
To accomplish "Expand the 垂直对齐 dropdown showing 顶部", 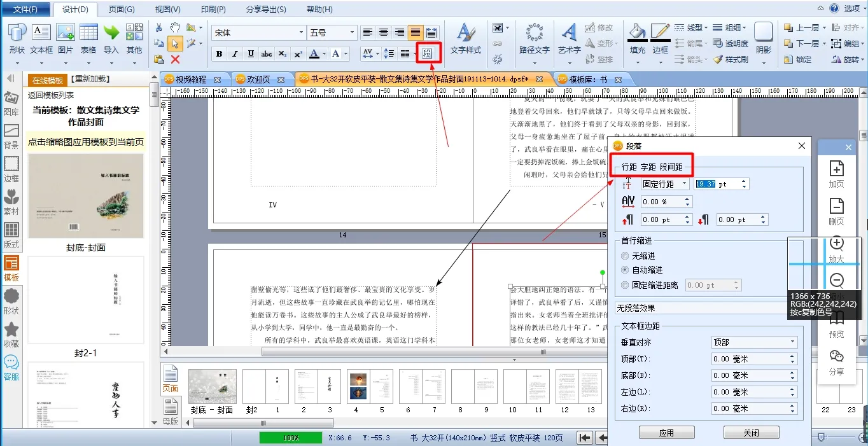I will click(754, 342).
